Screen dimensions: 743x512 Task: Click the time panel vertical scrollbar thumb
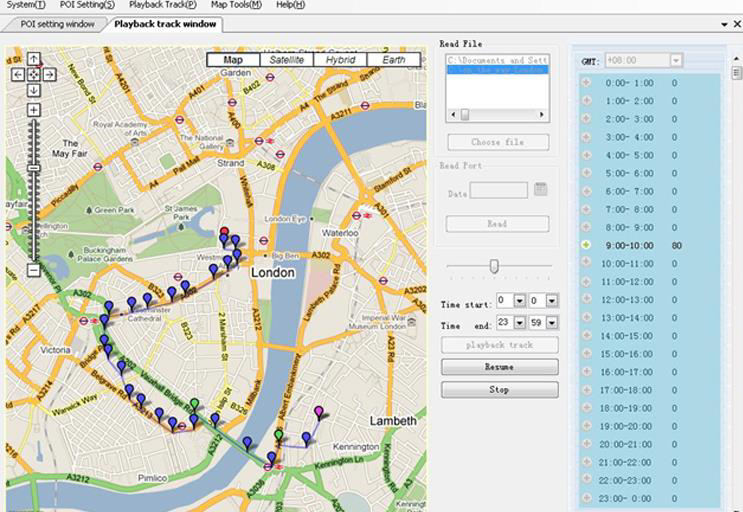click(736, 73)
